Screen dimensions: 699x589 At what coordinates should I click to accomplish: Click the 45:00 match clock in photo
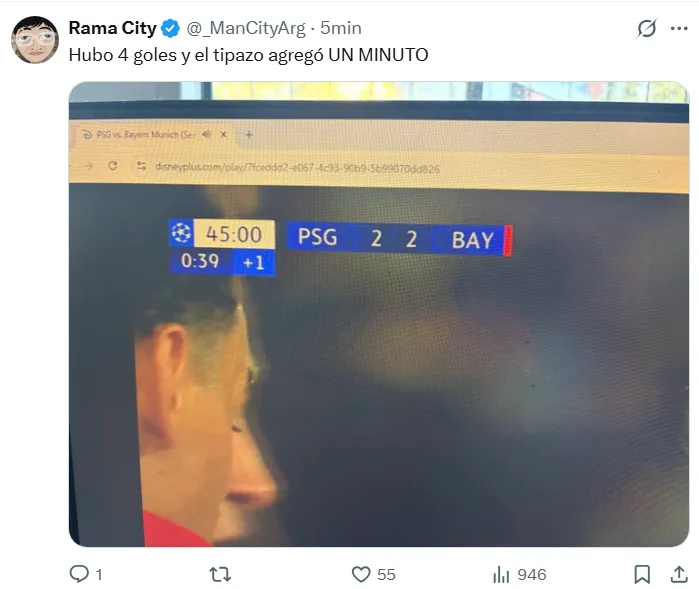coord(234,234)
